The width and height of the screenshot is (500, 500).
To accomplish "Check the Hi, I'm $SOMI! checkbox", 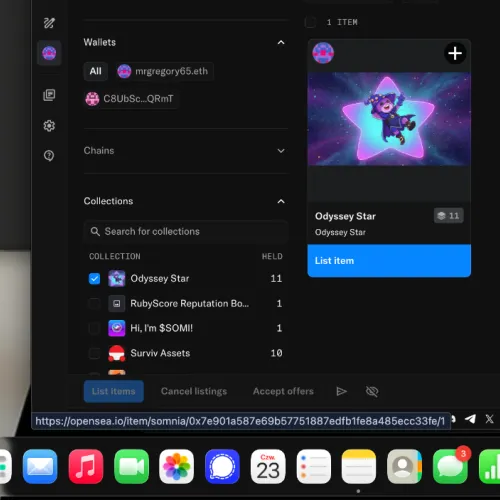I will click(x=94, y=328).
